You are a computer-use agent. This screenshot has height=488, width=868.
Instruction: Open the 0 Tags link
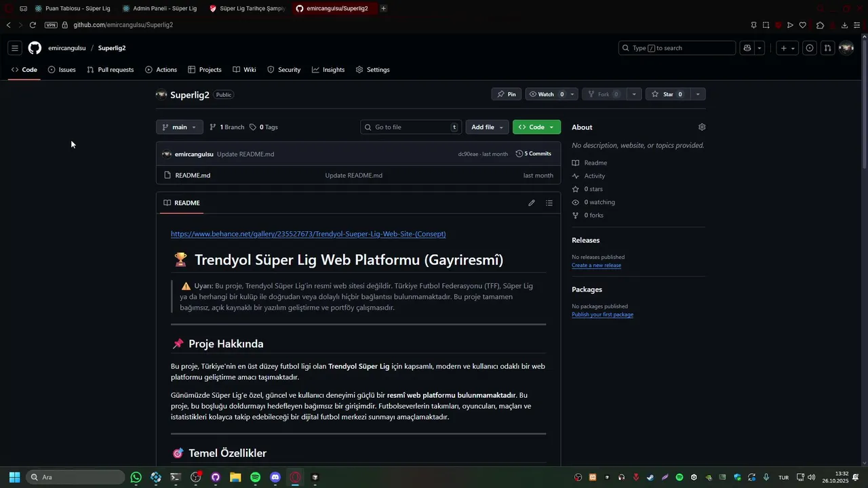264,127
